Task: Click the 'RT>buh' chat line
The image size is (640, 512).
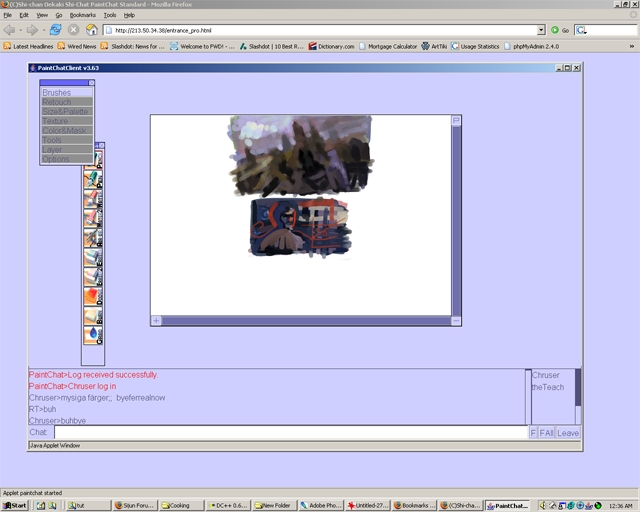Action: pyautogui.click(x=42, y=409)
